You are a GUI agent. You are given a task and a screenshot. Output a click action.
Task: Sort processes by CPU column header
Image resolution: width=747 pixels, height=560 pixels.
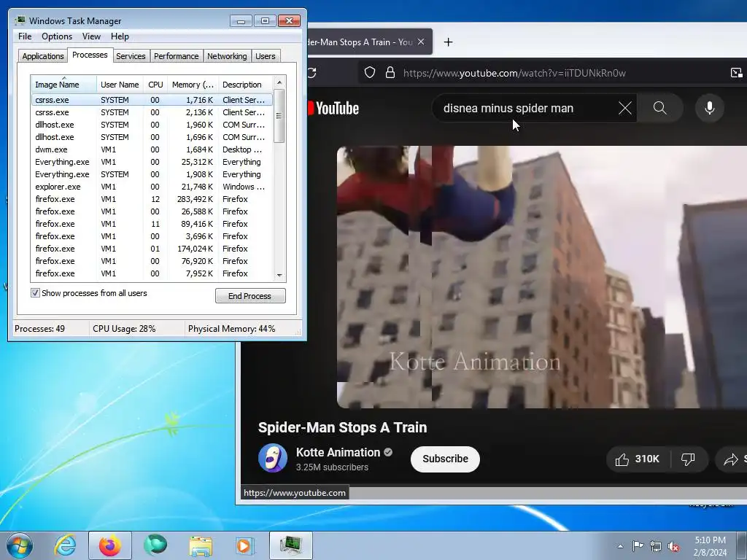click(x=155, y=85)
